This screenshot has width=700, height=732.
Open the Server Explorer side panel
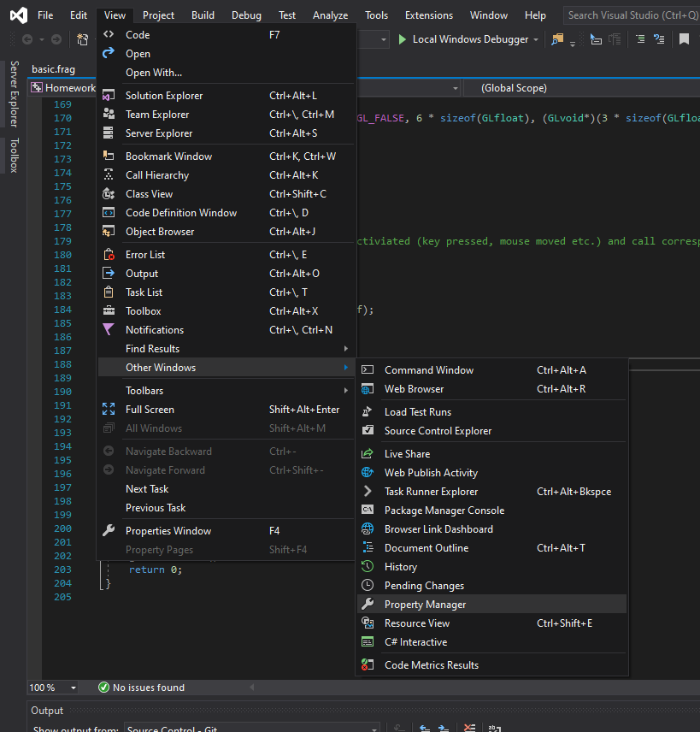[13, 91]
